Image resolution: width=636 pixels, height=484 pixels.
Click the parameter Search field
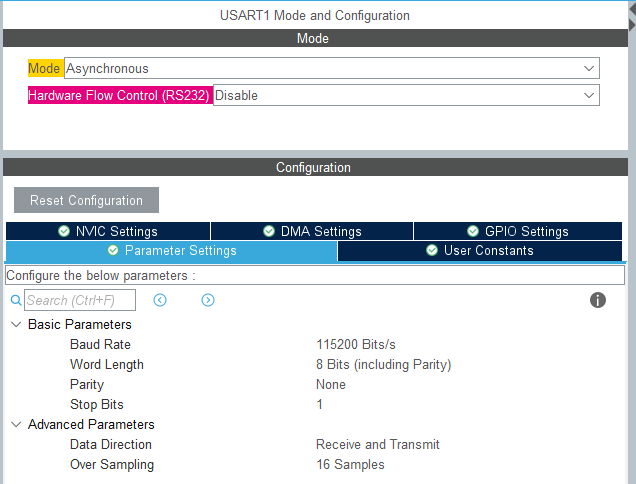80,300
